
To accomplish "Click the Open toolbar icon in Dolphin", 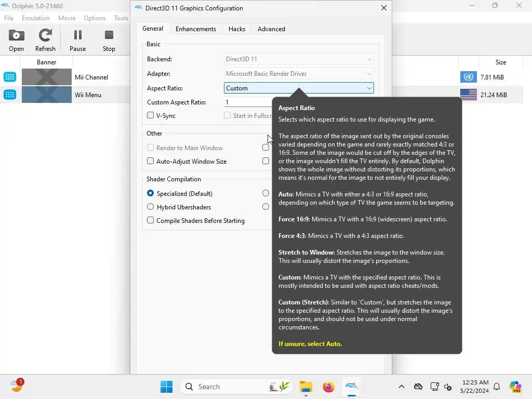I will pyautogui.click(x=16, y=41).
